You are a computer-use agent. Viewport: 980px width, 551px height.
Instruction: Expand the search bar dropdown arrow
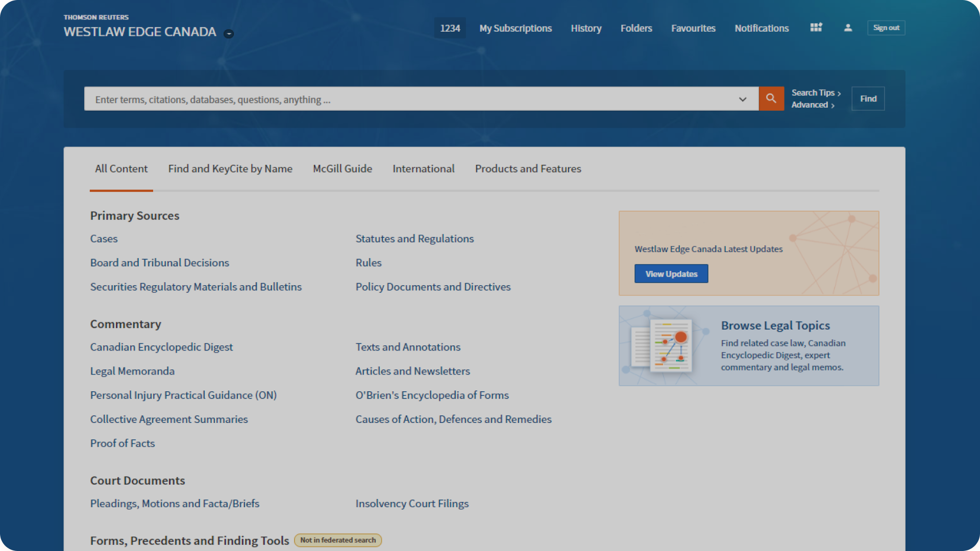tap(743, 99)
